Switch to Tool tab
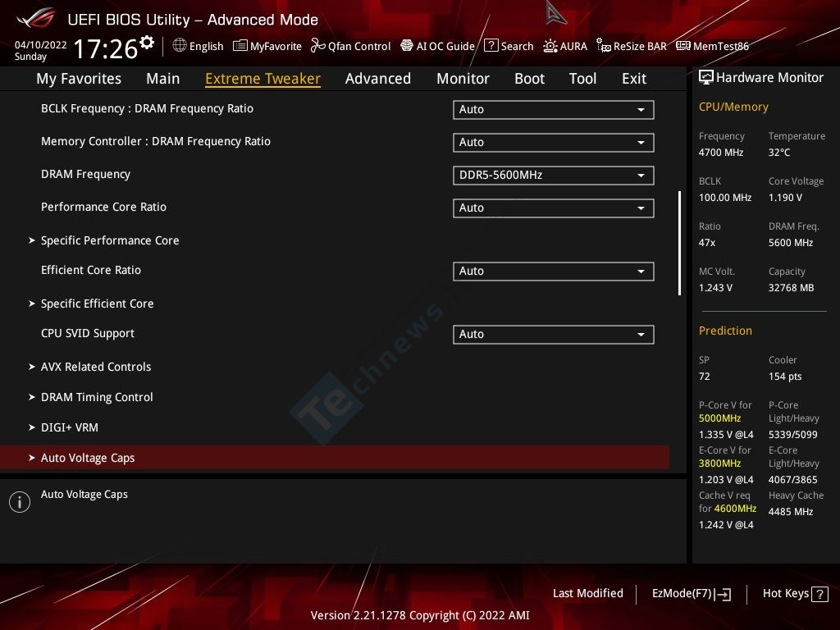The image size is (840, 630). point(582,79)
